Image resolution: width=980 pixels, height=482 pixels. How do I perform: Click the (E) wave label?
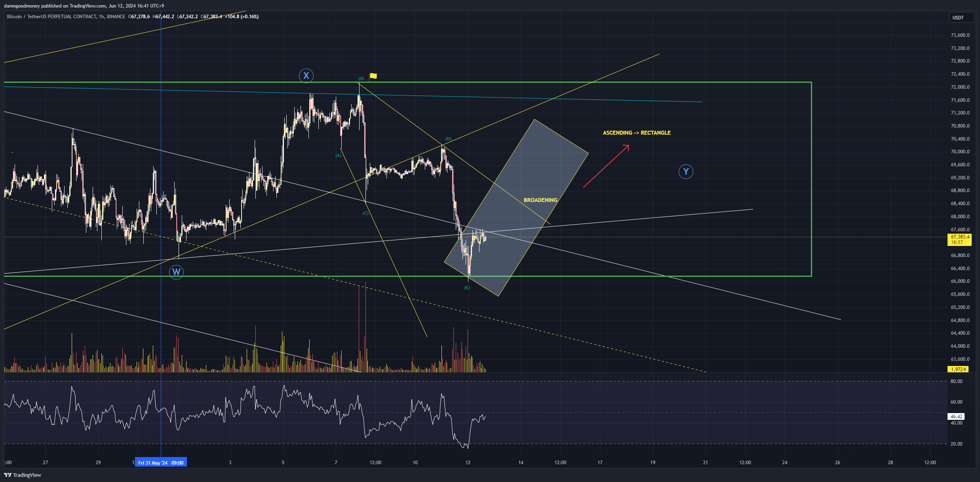(x=467, y=288)
